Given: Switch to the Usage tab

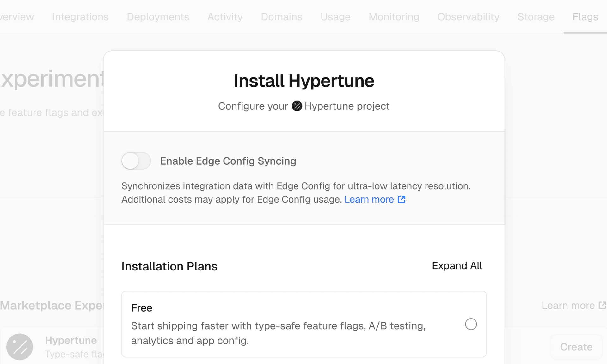Looking at the screenshot, I should pos(335,17).
